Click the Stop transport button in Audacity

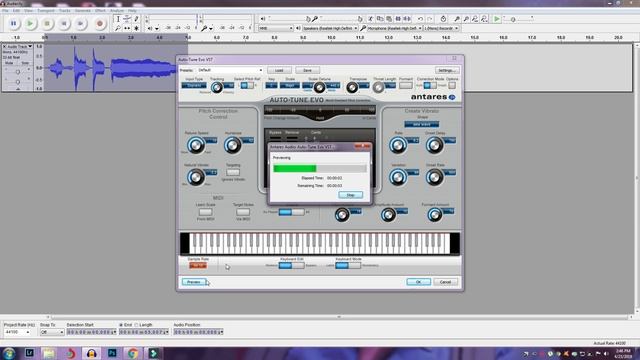tap(47, 24)
